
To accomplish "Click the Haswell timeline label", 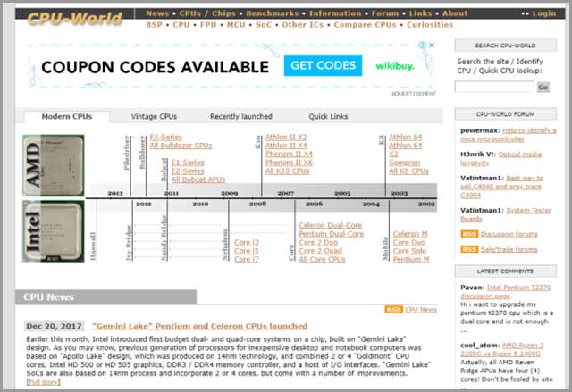I will (93, 246).
